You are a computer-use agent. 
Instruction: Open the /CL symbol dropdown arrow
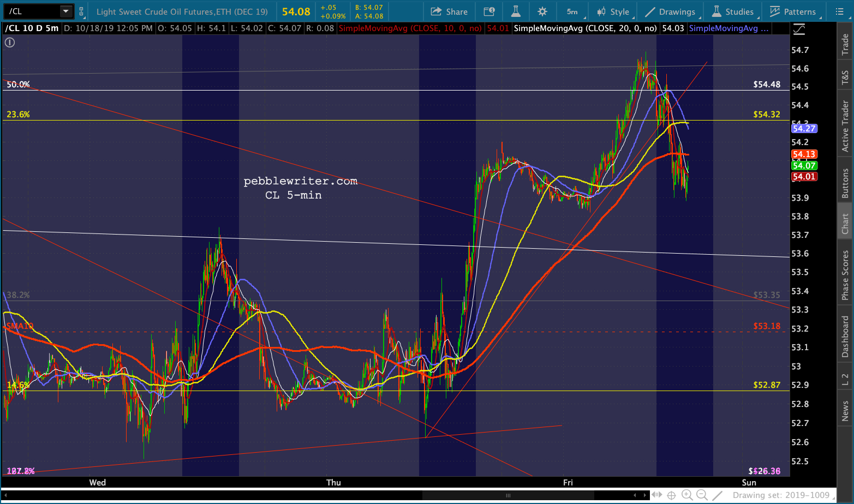click(x=65, y=11)
